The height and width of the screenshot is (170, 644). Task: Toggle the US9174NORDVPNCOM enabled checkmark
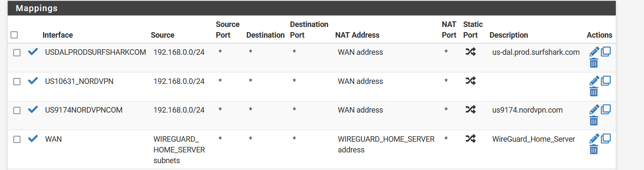tap(33, 110)
